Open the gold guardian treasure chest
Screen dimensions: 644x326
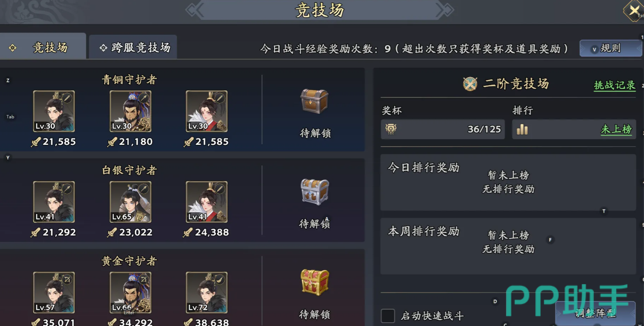314,282
